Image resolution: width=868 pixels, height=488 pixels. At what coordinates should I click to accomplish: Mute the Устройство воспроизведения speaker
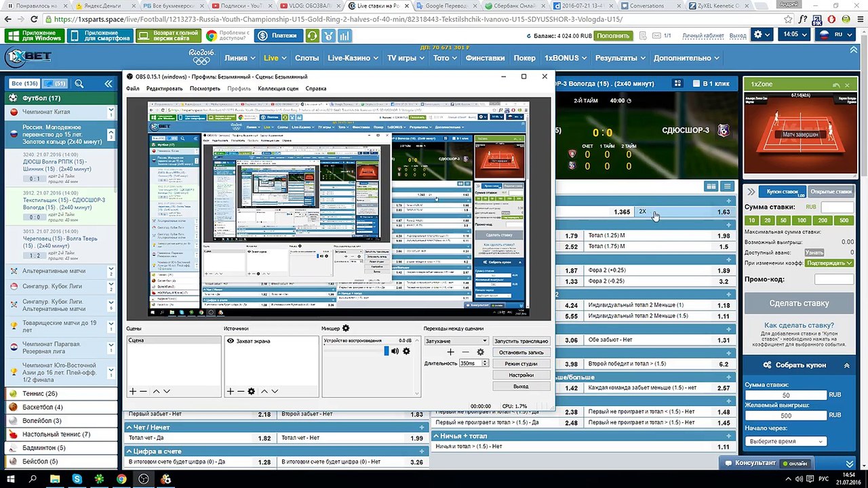pos(395,351)
